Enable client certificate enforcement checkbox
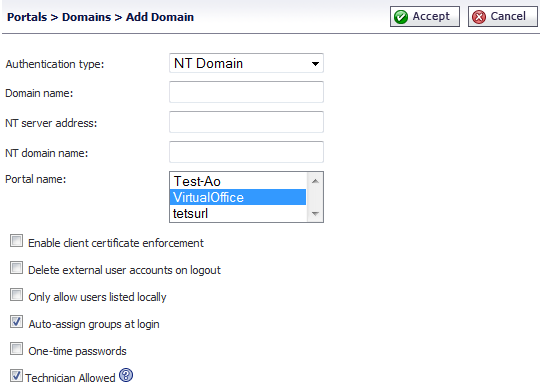 tap(17, 241)
